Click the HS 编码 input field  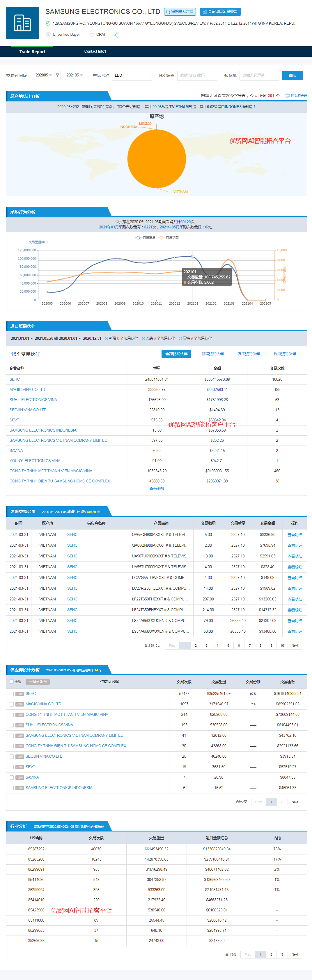coord(197,75)
